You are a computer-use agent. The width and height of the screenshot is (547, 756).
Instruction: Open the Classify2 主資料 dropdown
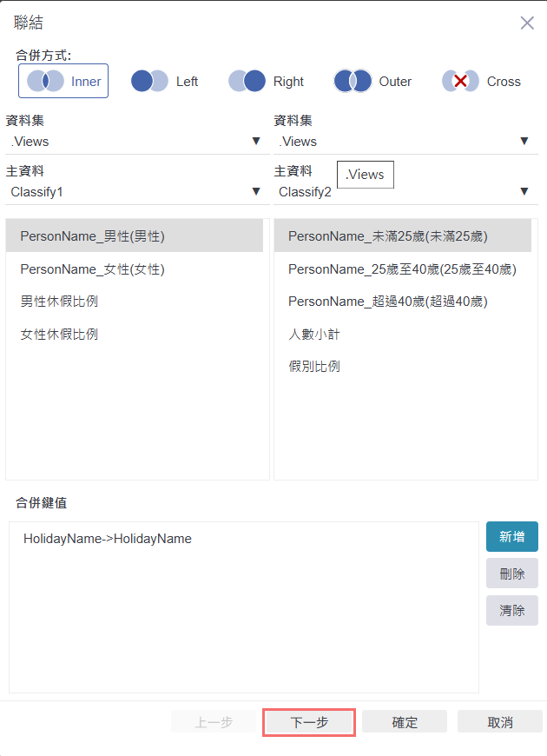524,191
